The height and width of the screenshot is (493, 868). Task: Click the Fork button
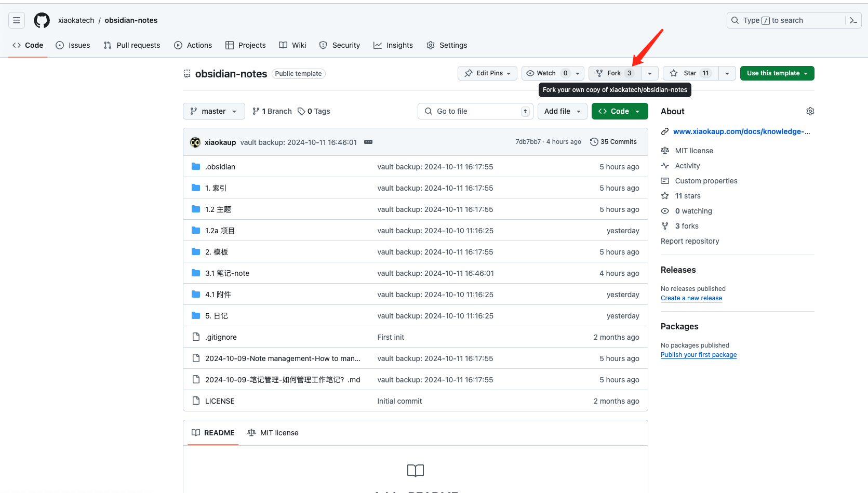click(615, 73)
